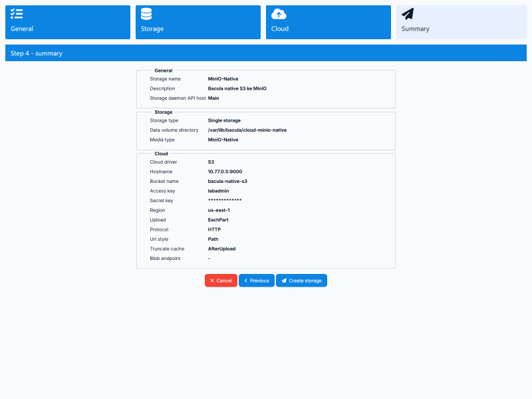Click storage type value 'Single storage'
Screen dimensions: 532x399
point(224,120)
